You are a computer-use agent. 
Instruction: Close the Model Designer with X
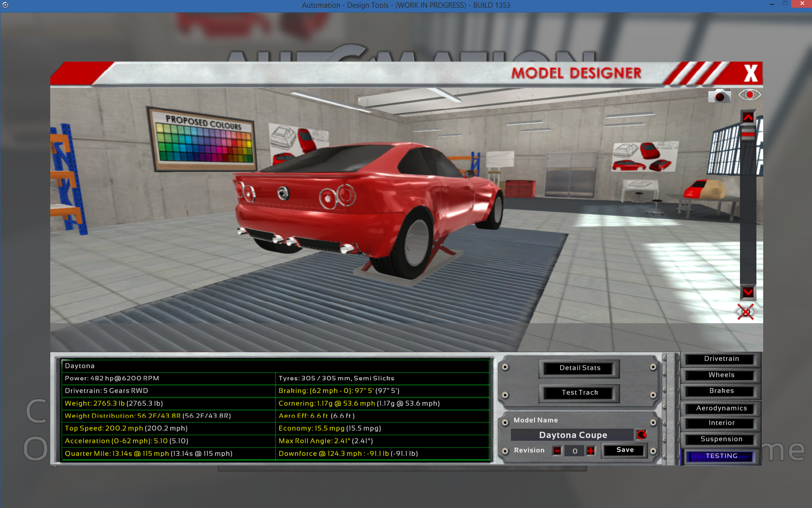(x=751, y=74)
